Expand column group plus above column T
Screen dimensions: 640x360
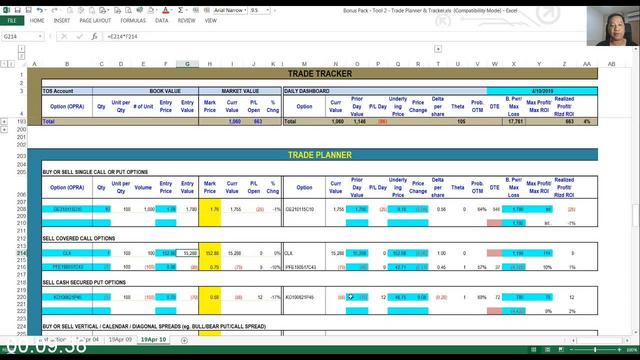[x=438, y=49]
